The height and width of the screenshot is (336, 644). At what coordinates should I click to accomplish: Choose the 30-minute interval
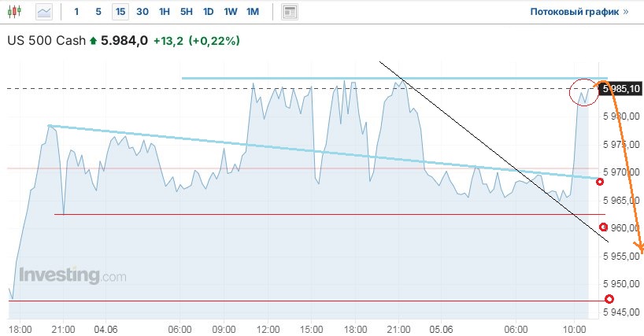[142, 12]
